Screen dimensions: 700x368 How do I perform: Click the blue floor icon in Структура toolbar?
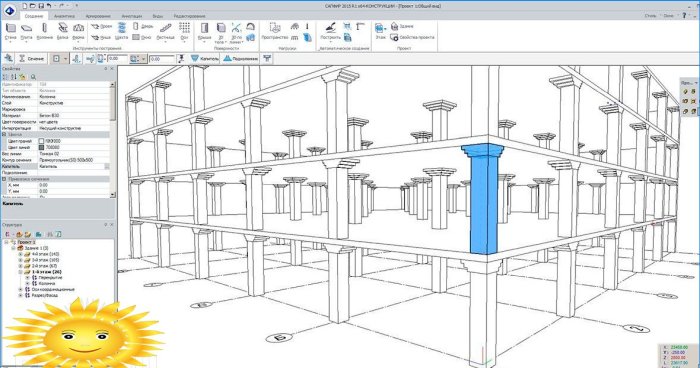tap(39, 234)
